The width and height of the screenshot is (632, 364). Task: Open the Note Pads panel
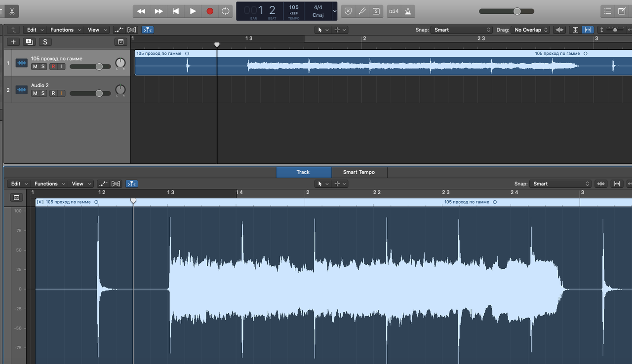(622, 11)
